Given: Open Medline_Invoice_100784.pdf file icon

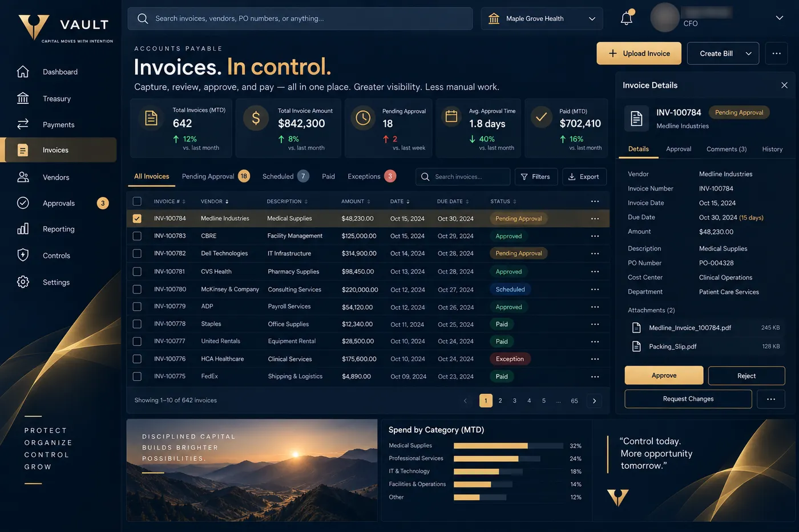Looking at the screenshot, I should click(x=636, y=328).
